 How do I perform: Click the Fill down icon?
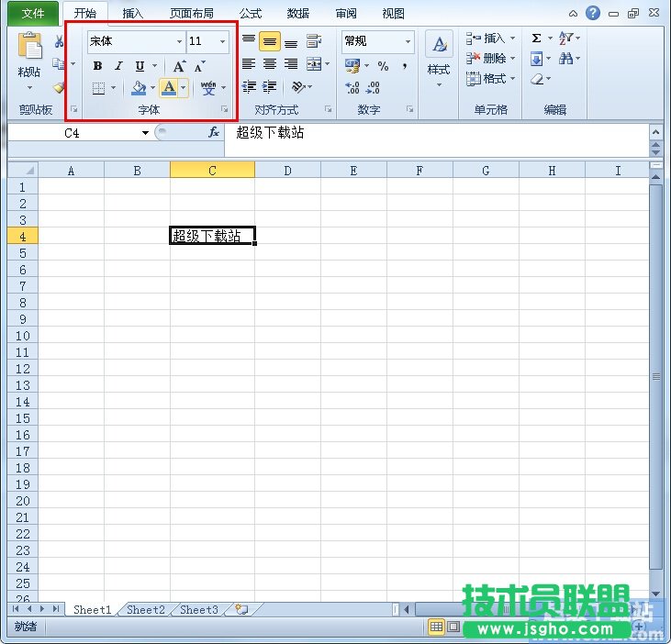tap(536, 59)
